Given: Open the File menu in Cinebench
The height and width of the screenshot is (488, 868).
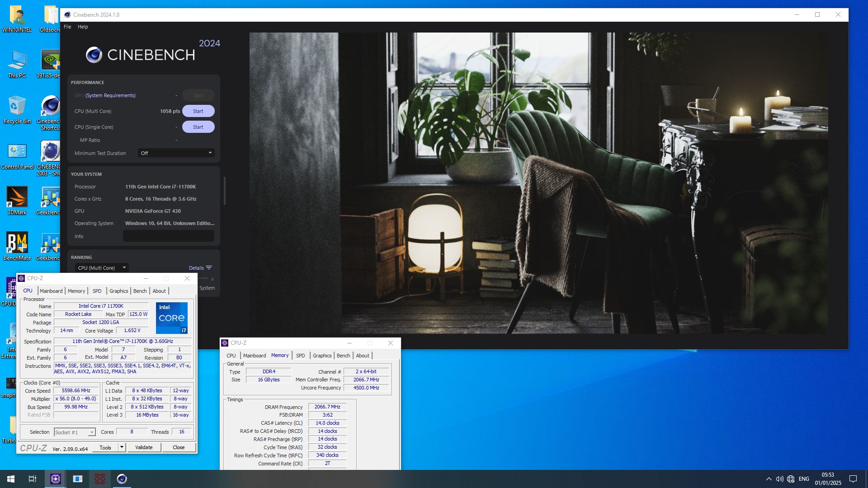Looking at the screenshot, I should [x=67, y=27].
